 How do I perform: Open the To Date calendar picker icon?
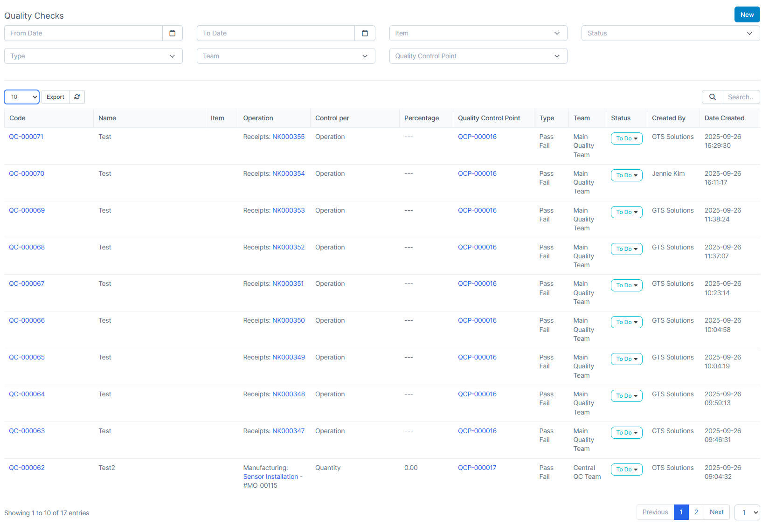pos(365,33)
